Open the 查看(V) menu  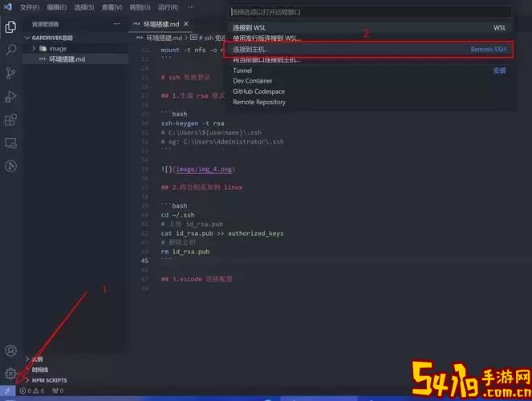112,7
